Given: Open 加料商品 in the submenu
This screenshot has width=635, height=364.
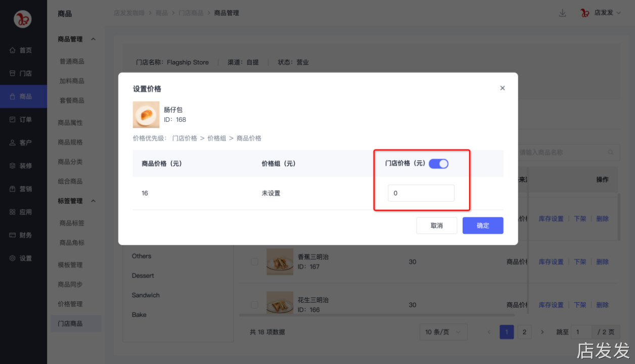Looking at the screenshot, I should [x=72, y=81].
